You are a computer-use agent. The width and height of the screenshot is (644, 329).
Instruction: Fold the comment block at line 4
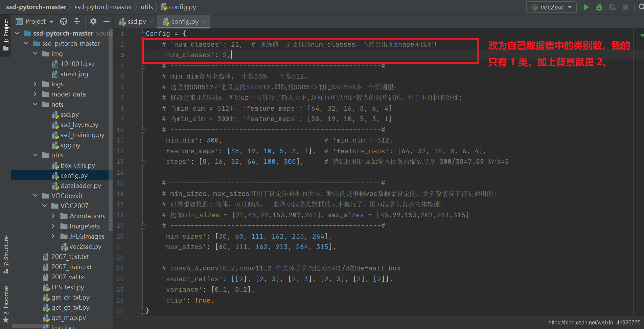point(143,66)
